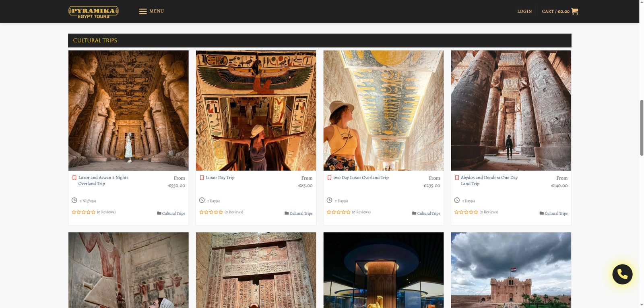The image size is (644, 308).
Task: Click the Cultural Trips category on first card
Action: pos(173,213)
